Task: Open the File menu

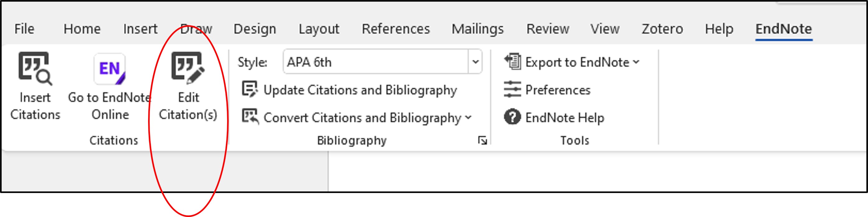Action: (x=24, y=29)
